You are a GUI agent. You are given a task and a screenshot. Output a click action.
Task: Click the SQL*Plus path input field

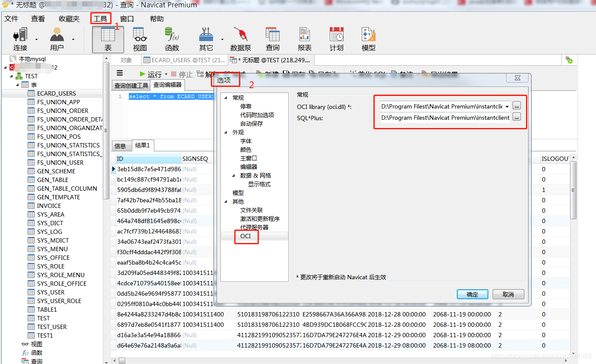point(445,118)
